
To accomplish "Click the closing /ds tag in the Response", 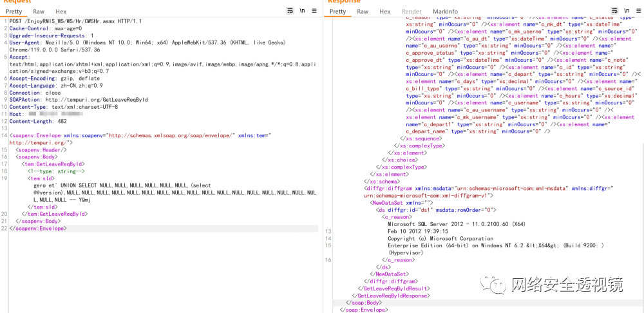I will click(x=384, y=267).
